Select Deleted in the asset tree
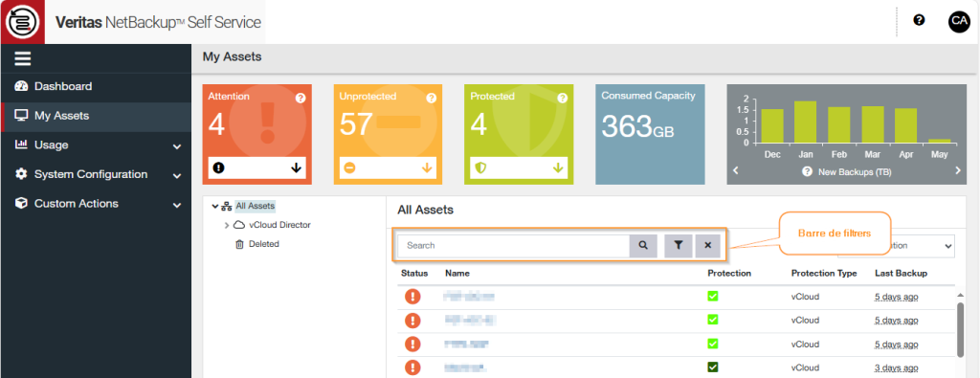The image size is (980, 378). coord(264,244)
